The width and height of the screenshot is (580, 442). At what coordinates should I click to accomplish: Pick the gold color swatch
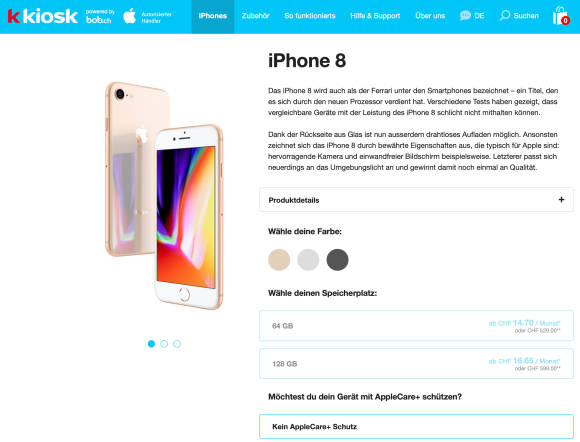[x=279, y=260]
